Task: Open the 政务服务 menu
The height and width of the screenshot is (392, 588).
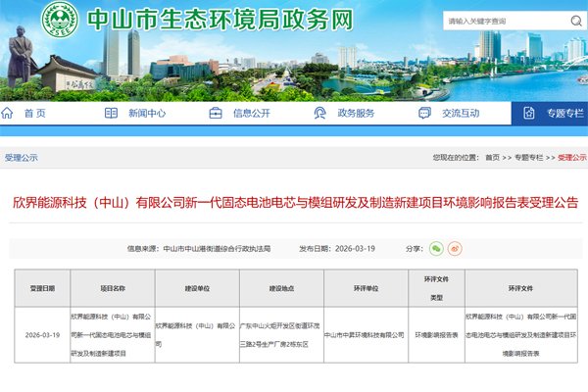Action: (x=356, y=113)
